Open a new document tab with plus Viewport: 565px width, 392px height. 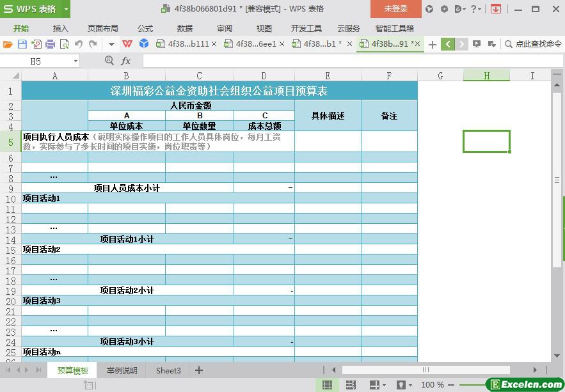click(433, 44)
